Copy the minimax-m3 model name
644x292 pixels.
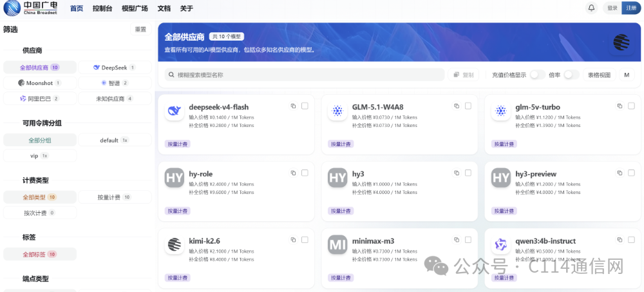click(457, 240)
